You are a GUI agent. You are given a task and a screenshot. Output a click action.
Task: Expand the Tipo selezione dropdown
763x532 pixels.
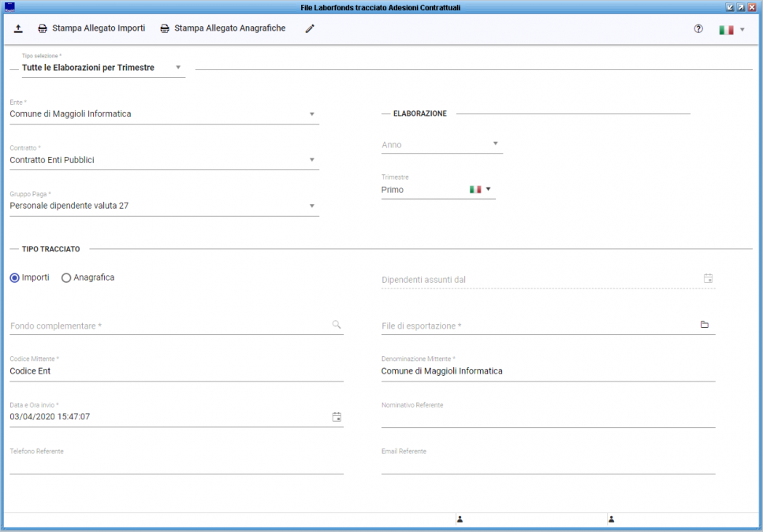(x=178, y=68)
